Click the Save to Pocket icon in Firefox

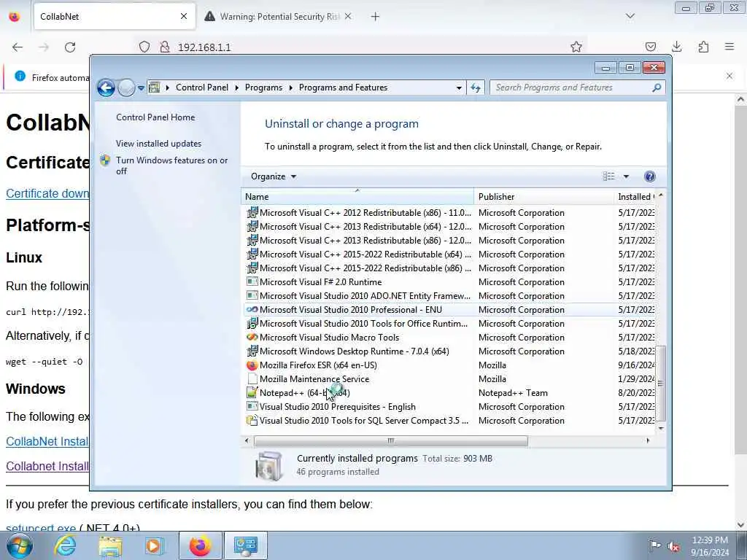click(x=650, y=47)
